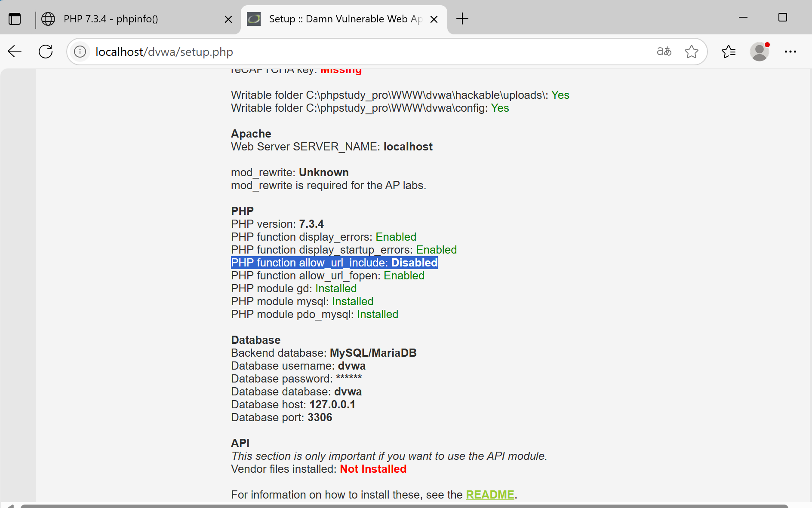The height and width of the screenshot is (508, 812).
Task: Add this page to favorites star
Action: (692, 52)
